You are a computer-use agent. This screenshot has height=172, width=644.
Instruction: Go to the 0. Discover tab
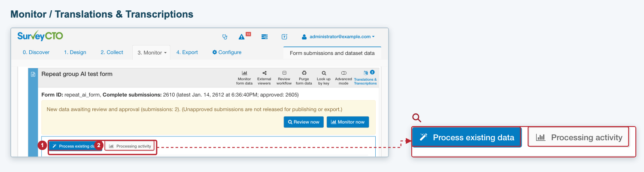[x=36, y=52]
